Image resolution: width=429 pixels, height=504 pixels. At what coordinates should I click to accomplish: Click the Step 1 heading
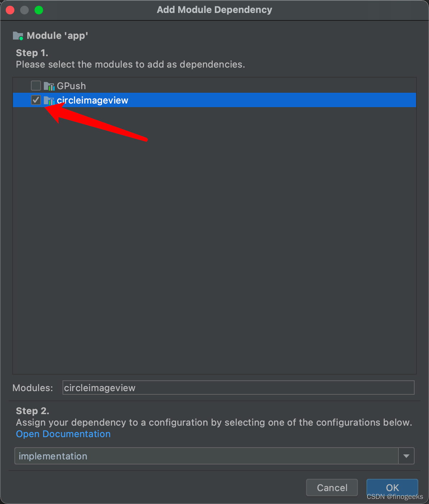click(32, 52)
